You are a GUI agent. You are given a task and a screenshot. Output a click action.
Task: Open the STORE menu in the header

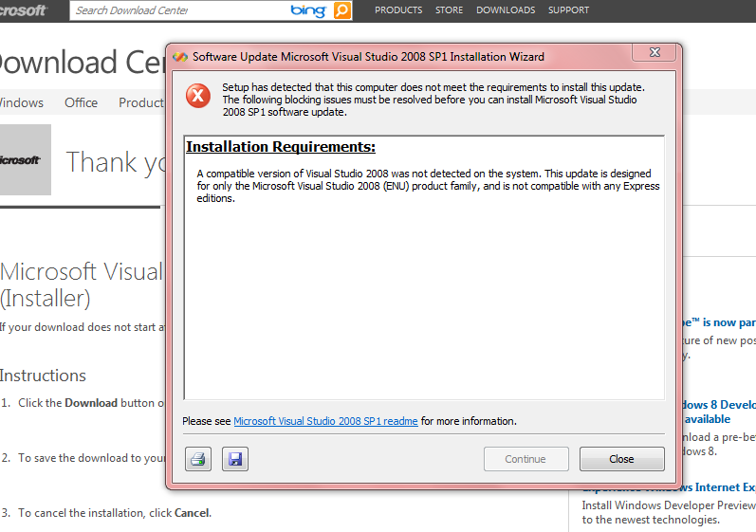pos(449,10)
